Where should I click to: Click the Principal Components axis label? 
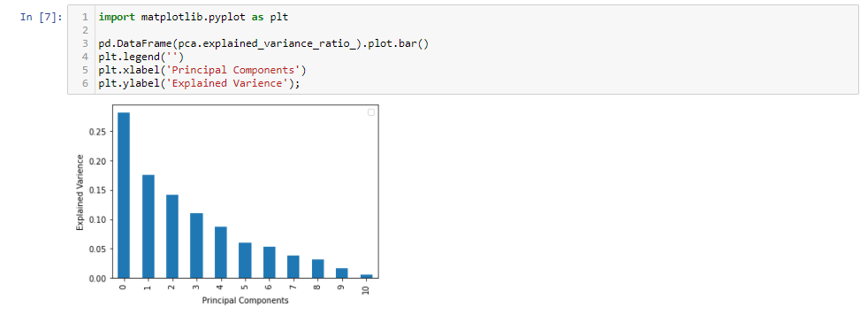[245, 301]
